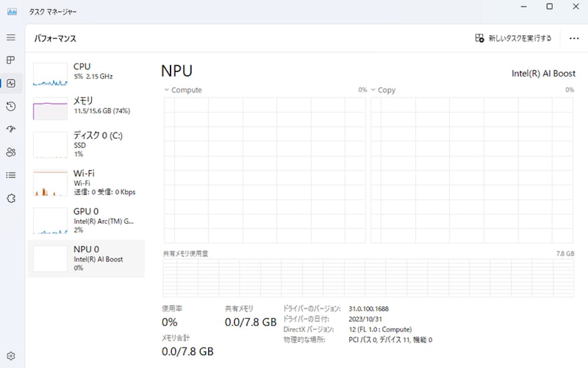The width and height of the screenshot is (588, 368).
Task: Select the CPU performance entry
Action: click(86, 74)
